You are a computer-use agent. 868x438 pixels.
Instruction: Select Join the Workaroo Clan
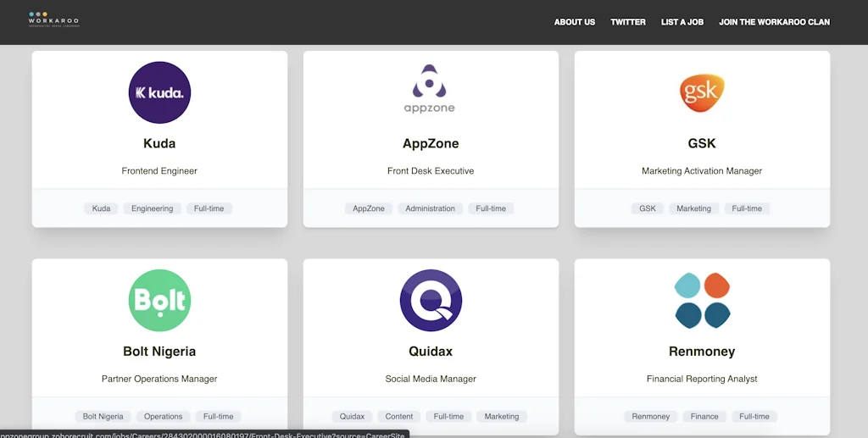pyautogui.click(x=774, y=22)
